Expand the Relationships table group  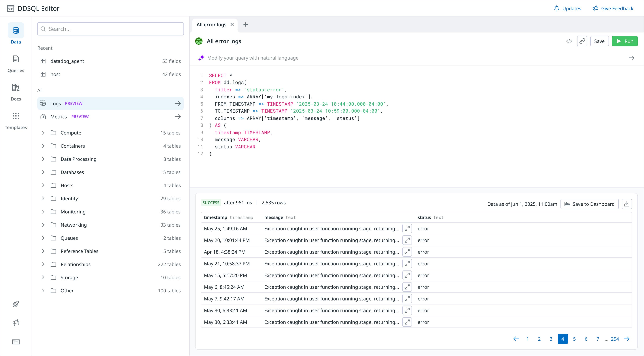click(43, 264)
